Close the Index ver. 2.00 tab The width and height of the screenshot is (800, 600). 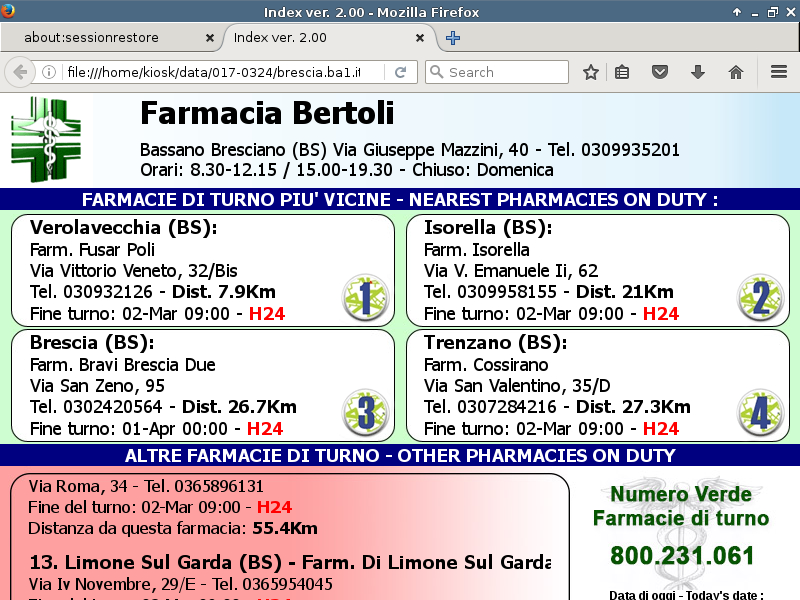pyautogui.click(x=421, y=38)
